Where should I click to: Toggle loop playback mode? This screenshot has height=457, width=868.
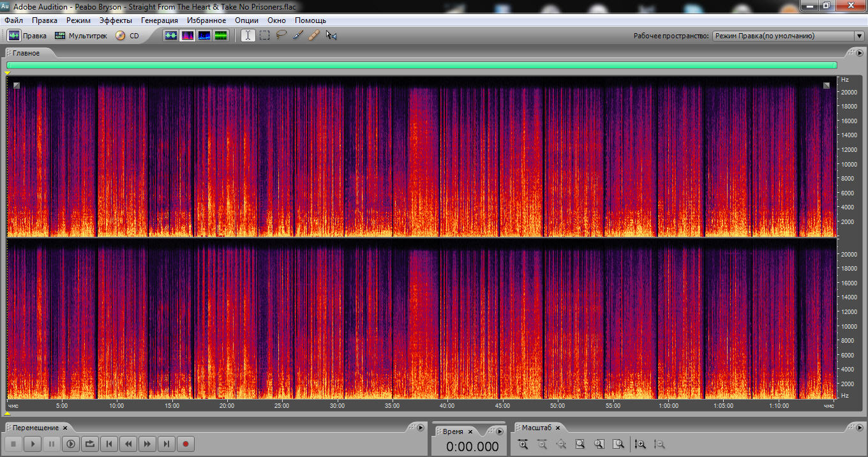tap(90, 444)
